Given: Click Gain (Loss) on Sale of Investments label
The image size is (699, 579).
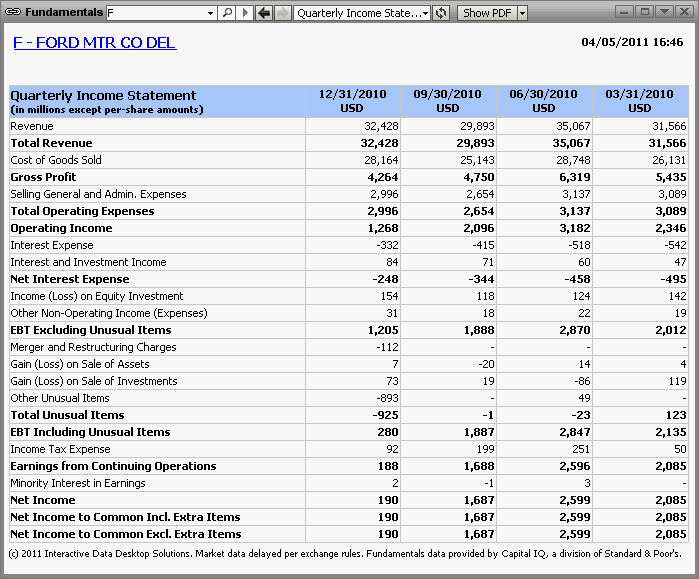Looking at the screenshot, I should (94, 381).
